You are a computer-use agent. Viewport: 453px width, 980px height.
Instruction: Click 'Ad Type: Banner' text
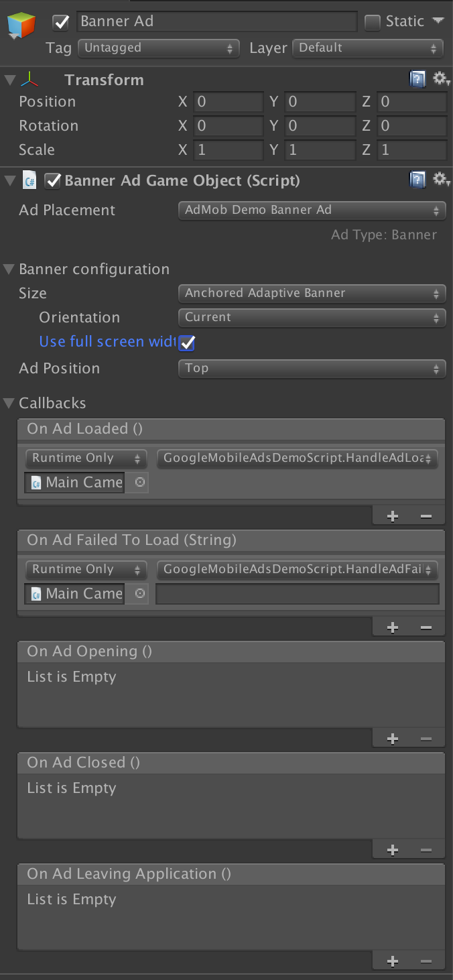pyautogui.click(x=384, y=235)
